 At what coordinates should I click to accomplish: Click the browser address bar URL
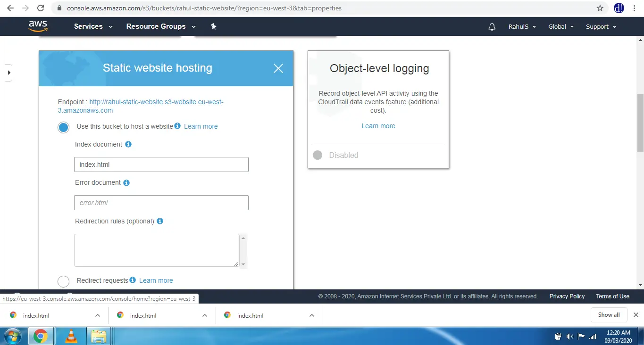click(x=204, y=8)
